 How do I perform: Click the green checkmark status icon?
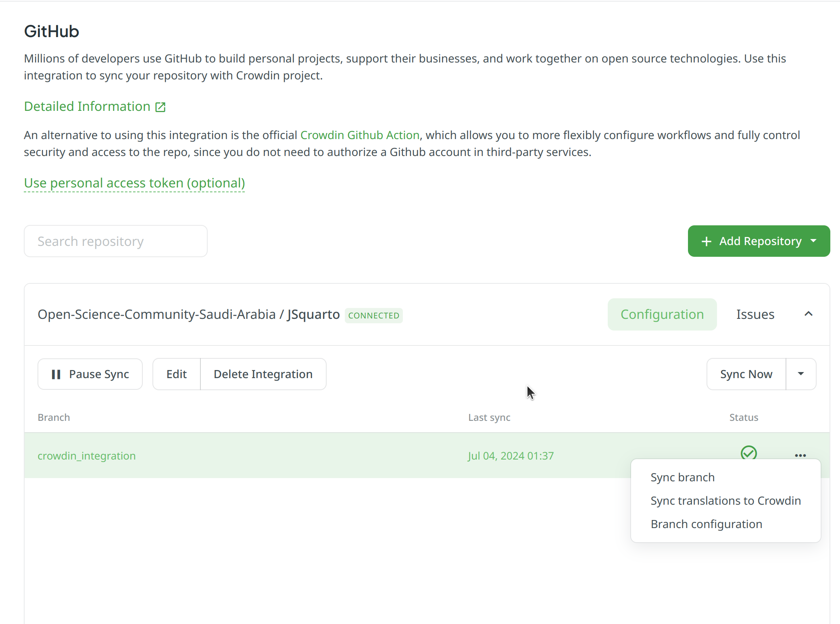[748, 453]
